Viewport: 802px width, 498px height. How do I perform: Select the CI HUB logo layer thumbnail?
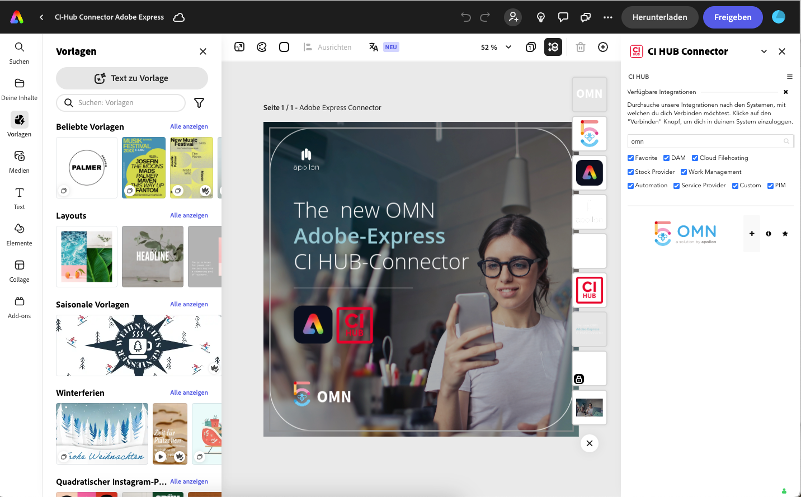coord(589,290)
